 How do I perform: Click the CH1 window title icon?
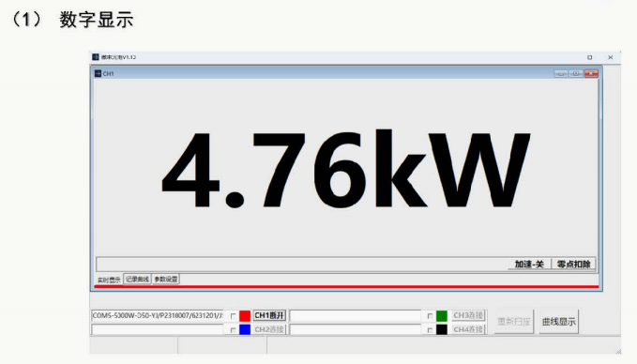[98, 73]
